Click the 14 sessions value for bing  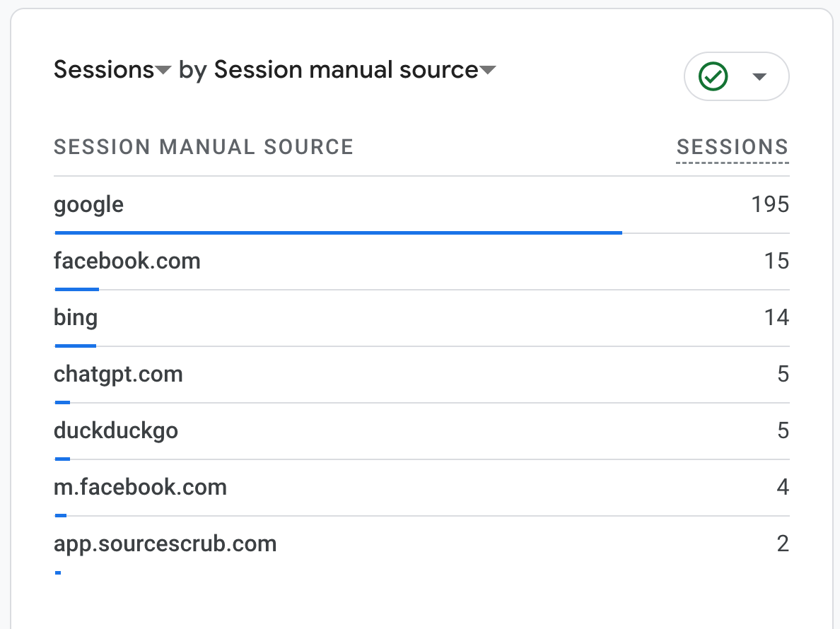point(776,318)
